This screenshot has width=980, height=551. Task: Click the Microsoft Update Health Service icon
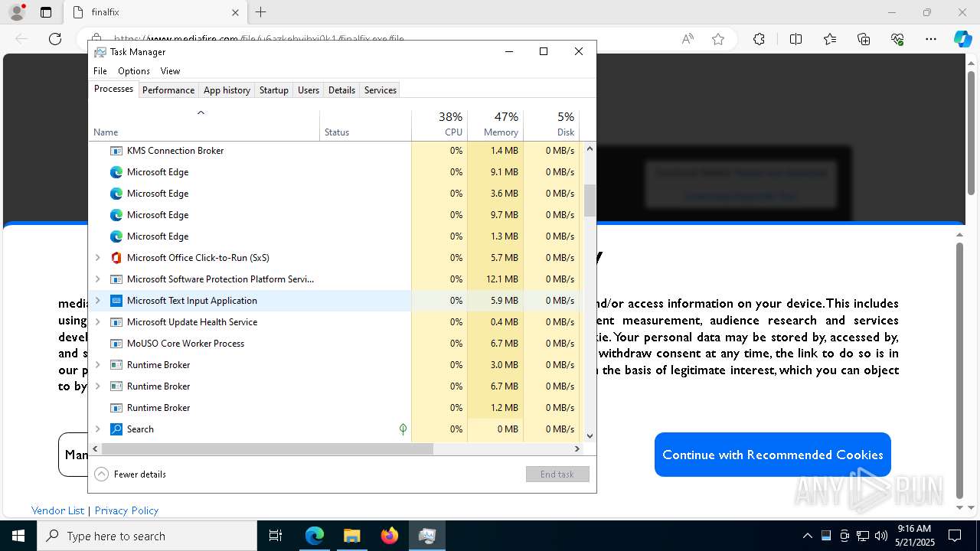(x=116, y=322)
